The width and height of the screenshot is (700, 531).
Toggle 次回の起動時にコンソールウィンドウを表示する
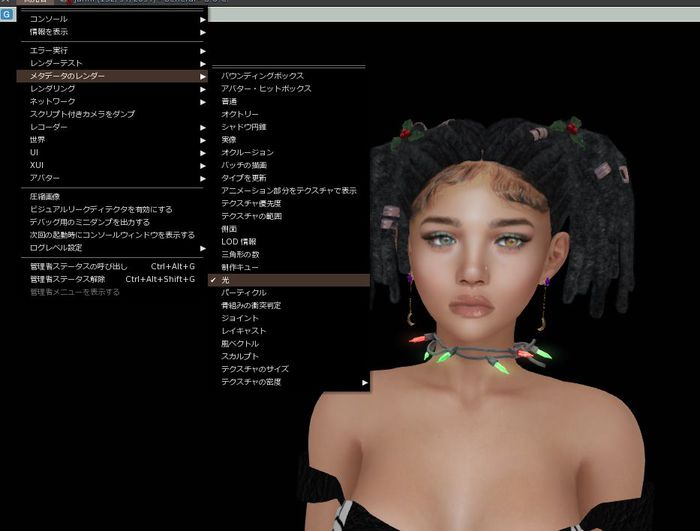[x=112, y=235]
